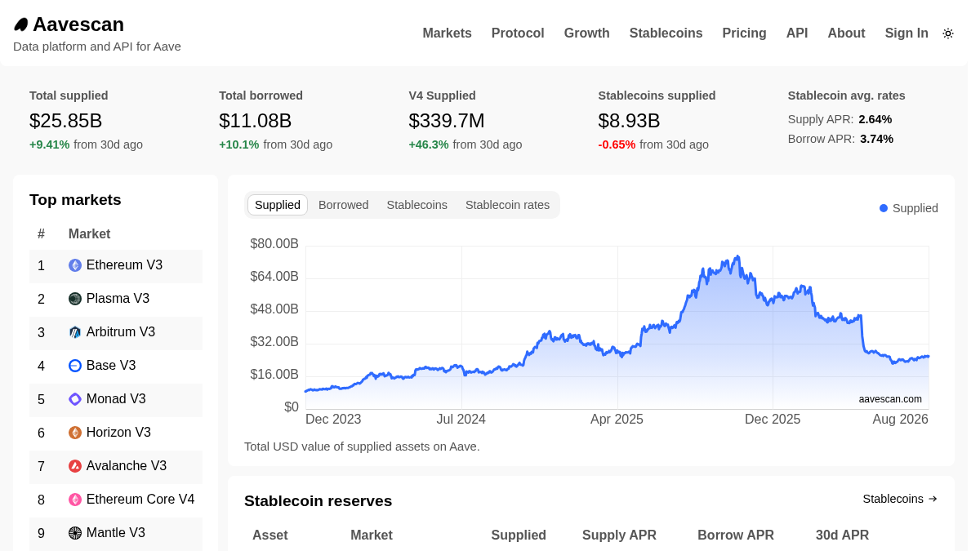Image resolution: width=980 pixels, height=551 pixels.
Task: Open the API navigation link
Action: pos(797,33)
